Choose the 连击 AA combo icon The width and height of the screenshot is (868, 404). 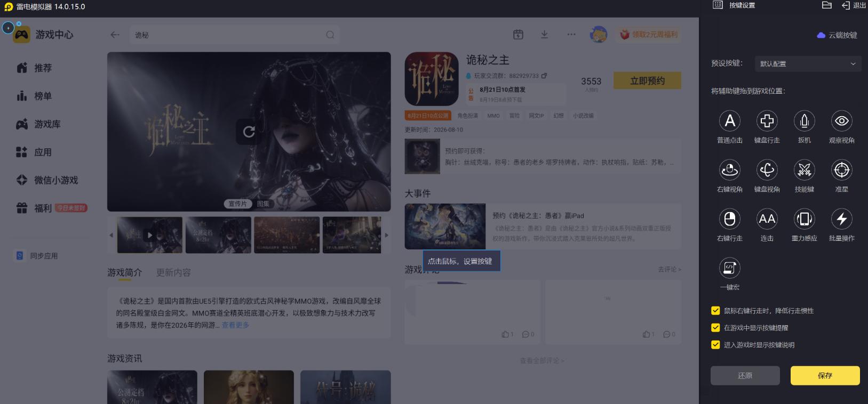coord(767,219)
